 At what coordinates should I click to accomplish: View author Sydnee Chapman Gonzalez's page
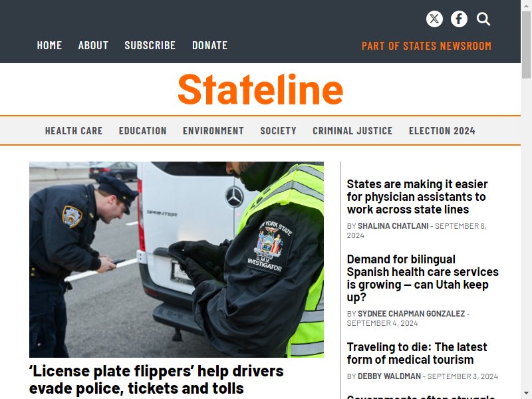point(411,313)
